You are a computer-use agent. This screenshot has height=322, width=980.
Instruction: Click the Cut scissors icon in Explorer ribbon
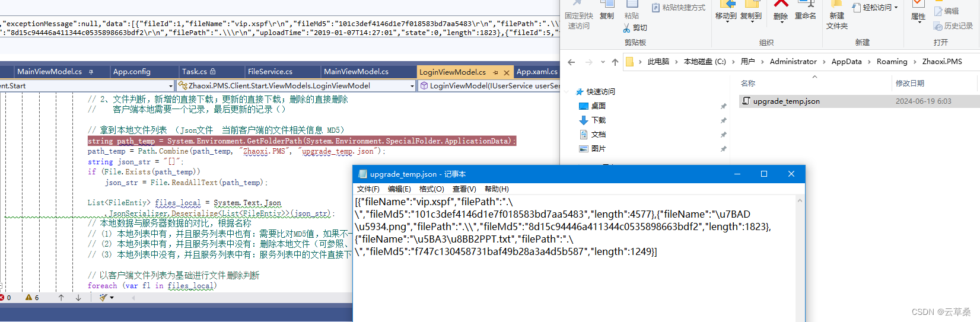[x=626, y=28]
